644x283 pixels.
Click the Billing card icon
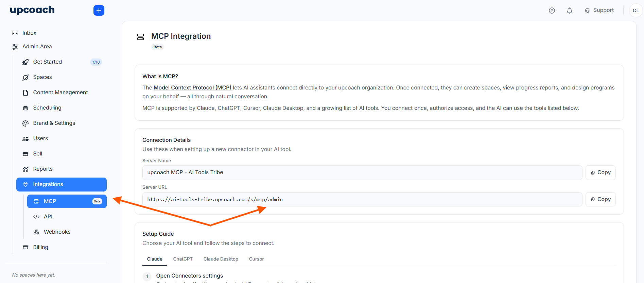pyautogui.click(x=25, y=247)
